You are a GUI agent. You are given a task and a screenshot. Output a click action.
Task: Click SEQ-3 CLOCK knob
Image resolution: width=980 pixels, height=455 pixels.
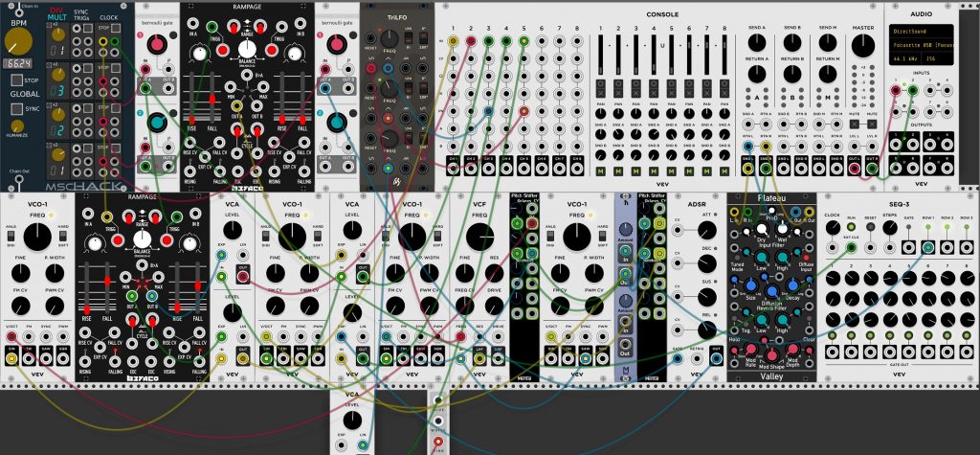[x=832, y=227]
